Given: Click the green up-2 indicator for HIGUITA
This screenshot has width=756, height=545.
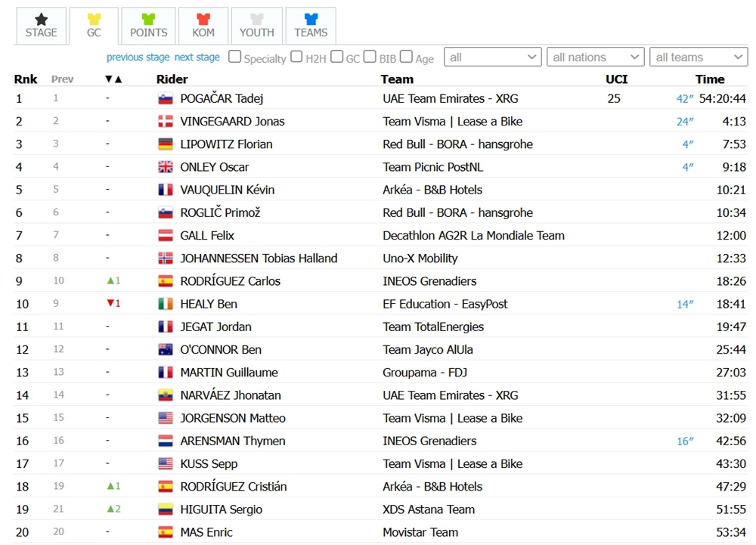Looking at the screenshot, I should coord(114,509).
